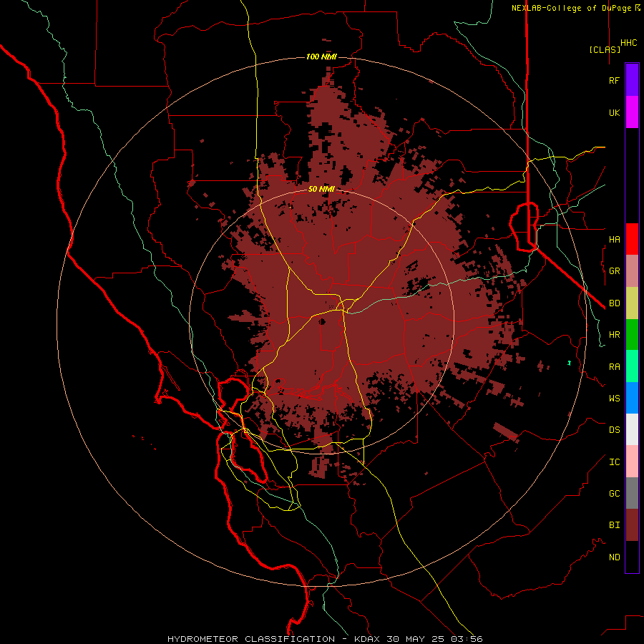Click the HA legend label
The width and height of the screenshot is (644, 644).
614,240
